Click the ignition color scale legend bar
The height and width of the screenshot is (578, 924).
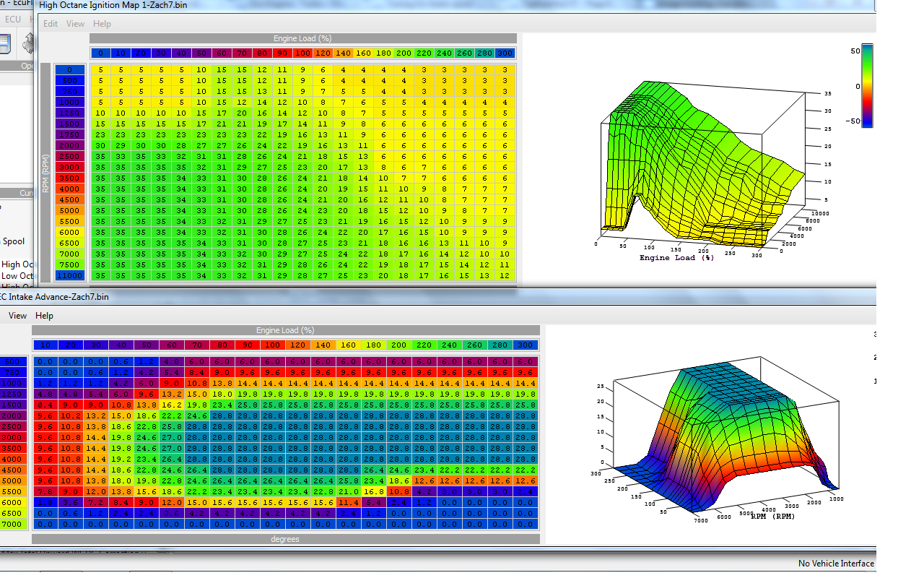867,85
